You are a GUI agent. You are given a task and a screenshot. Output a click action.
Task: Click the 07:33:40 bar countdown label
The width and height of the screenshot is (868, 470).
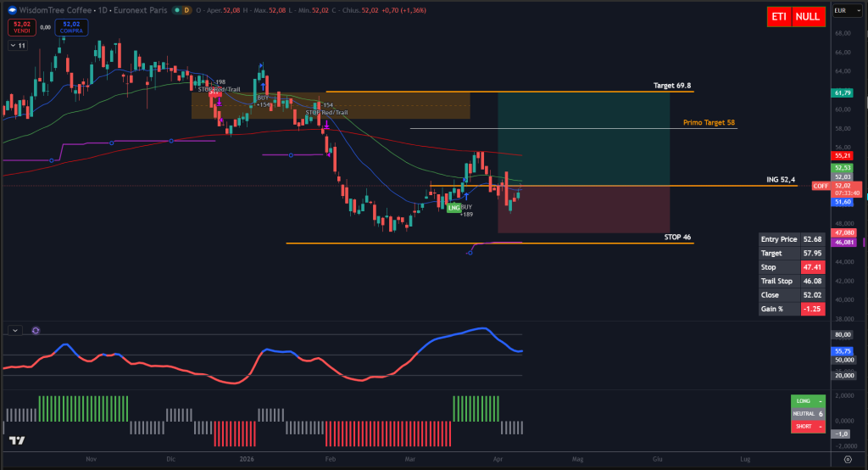[848, 193]
